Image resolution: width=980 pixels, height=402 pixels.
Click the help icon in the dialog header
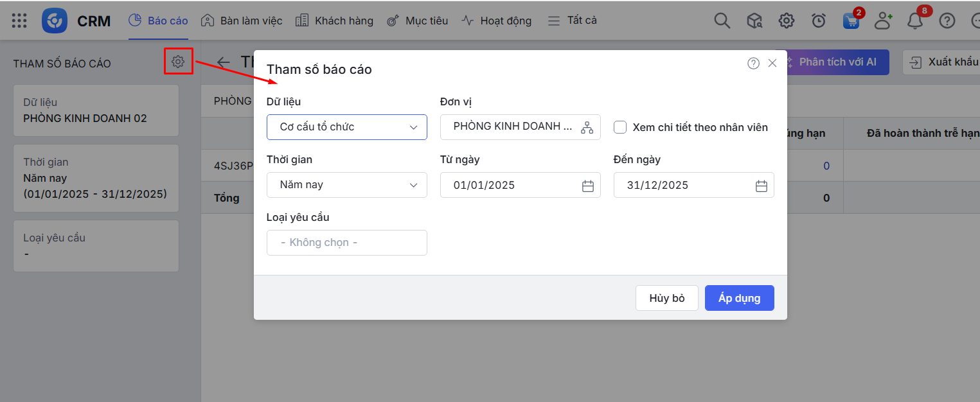(753, 63)
